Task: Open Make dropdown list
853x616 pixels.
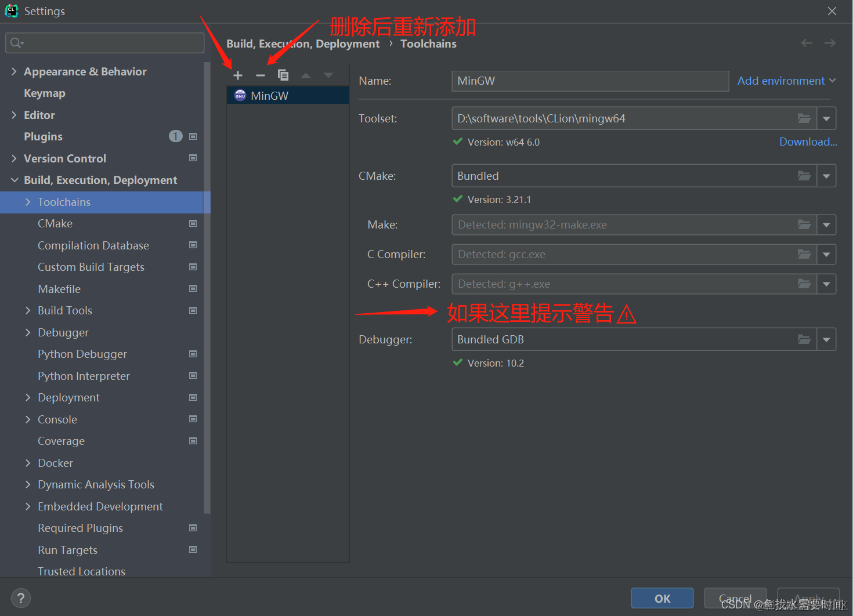Action: pyautogui.click(x=826, y=224)
